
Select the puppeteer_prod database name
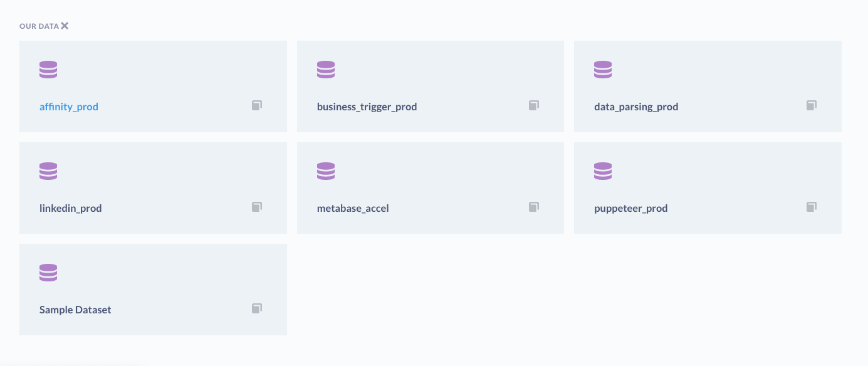pyautogui.click(x=630, y=208)
